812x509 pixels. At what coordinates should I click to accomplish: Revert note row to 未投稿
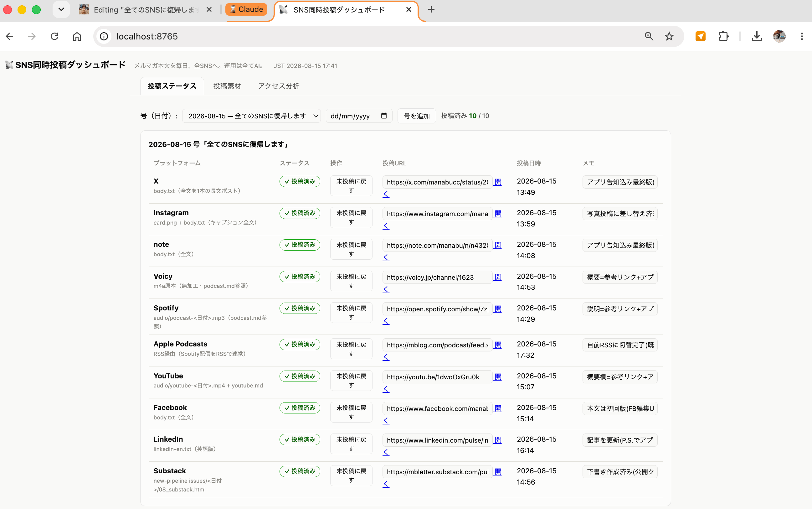click(351, 249)
